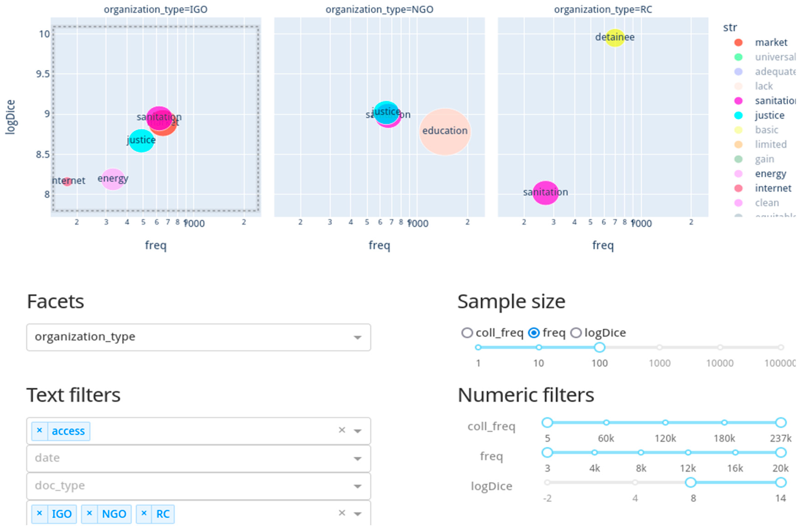Set sample size slider to 1000

pos(659,347)
